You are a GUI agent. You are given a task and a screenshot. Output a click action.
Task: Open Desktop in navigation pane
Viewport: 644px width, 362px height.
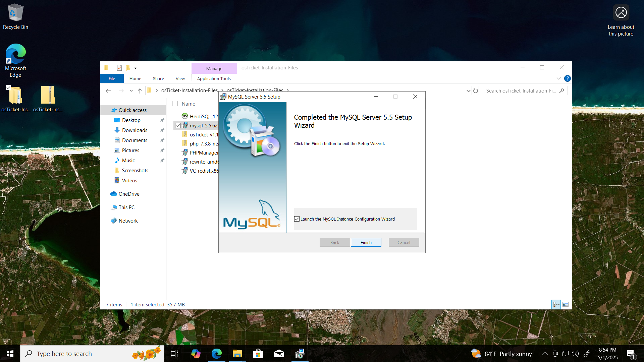click(x=131, y=120)
